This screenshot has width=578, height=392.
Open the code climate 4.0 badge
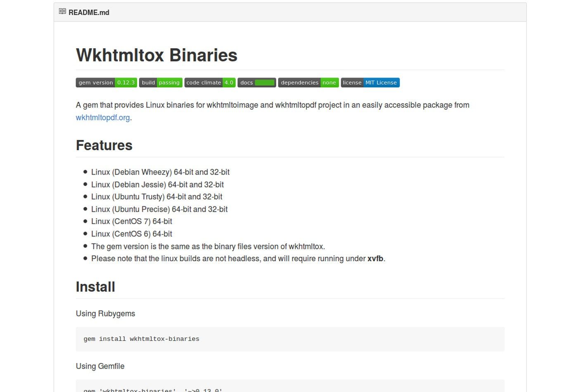tap(210, 83)
